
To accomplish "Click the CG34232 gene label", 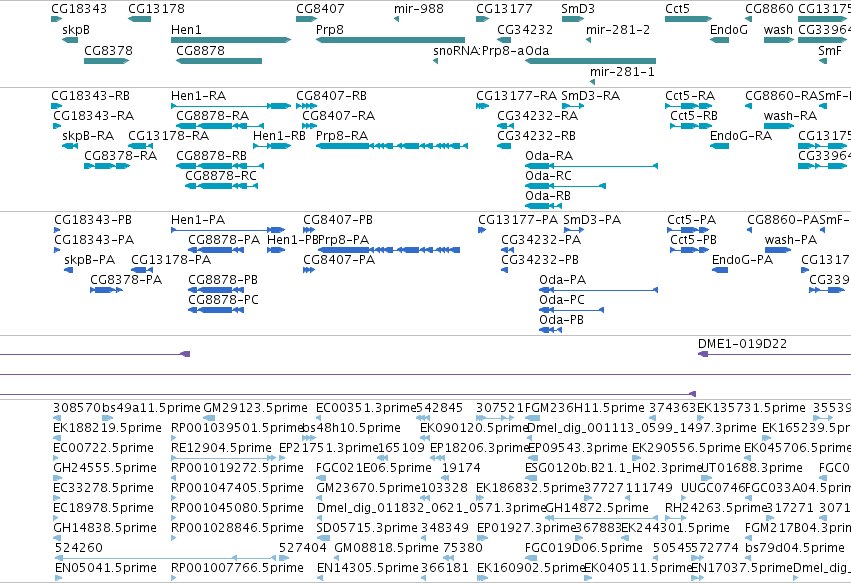I will [x=525, y=30].
